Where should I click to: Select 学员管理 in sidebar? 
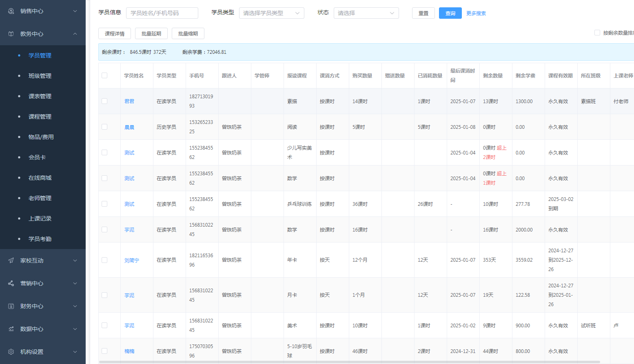point(40,55)
